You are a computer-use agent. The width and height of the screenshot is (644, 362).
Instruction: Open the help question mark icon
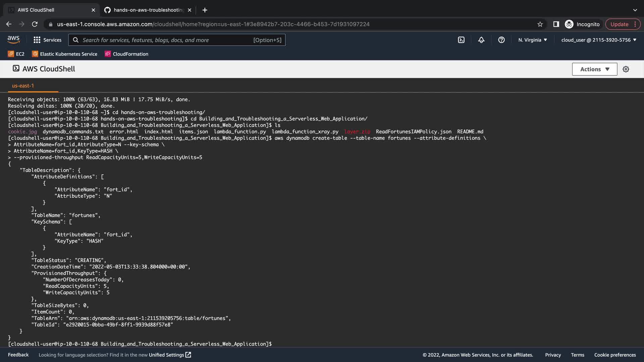[501, 40]
